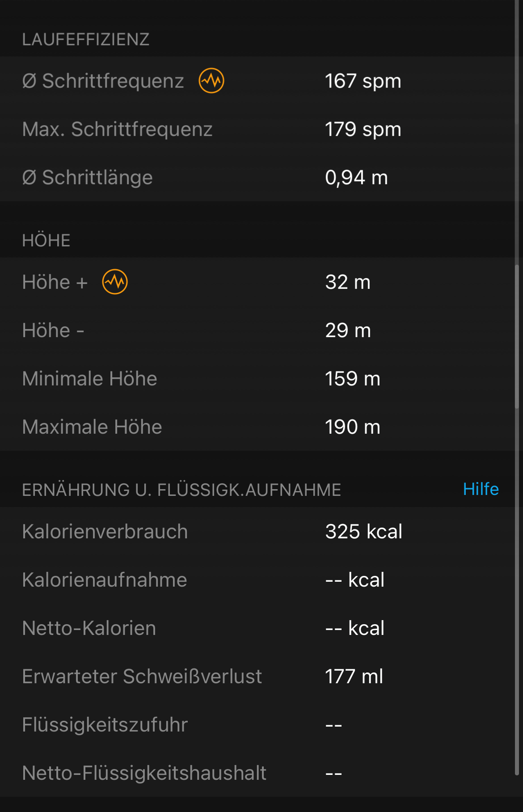
Task: Tap the Ø Schrittlänge entry
Action: coord(88,178)
